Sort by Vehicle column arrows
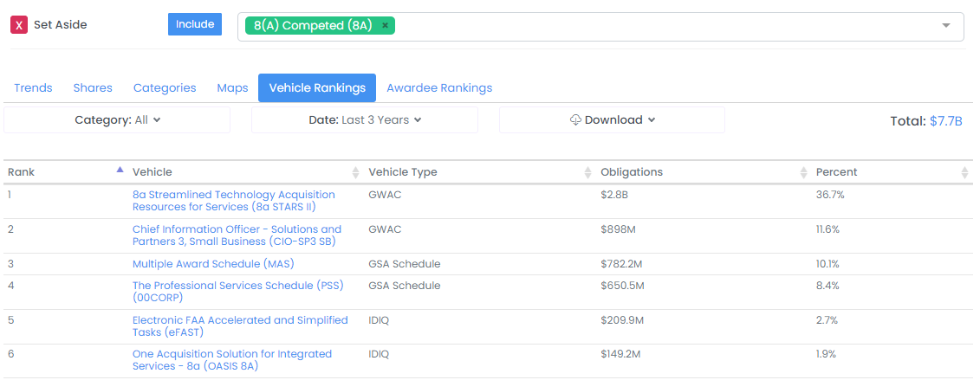 356,172
